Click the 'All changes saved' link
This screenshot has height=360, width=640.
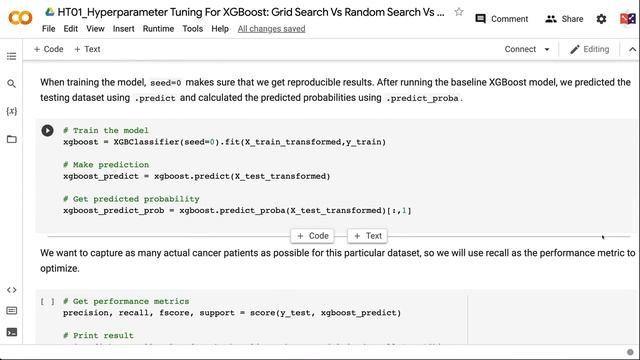coord(271,29)
